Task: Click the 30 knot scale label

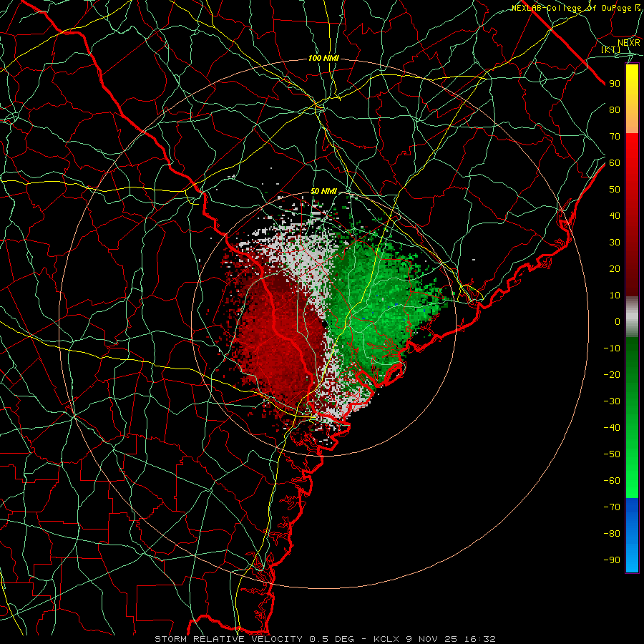Action: point(615,243)
